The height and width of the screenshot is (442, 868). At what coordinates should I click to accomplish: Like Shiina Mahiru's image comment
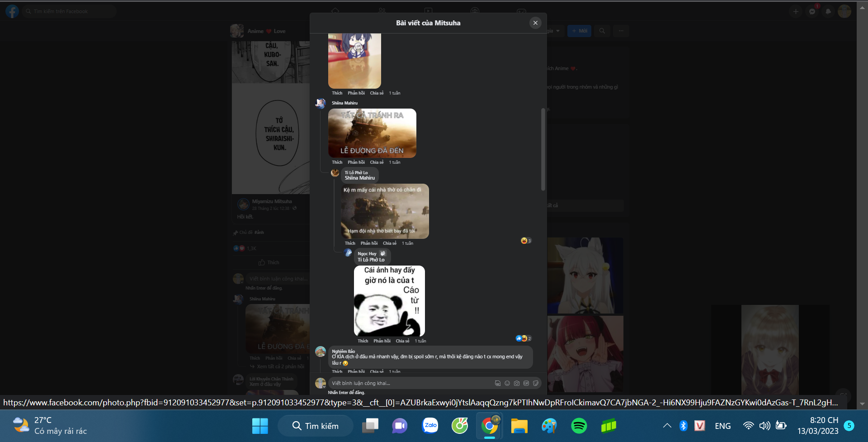(337, 162)
